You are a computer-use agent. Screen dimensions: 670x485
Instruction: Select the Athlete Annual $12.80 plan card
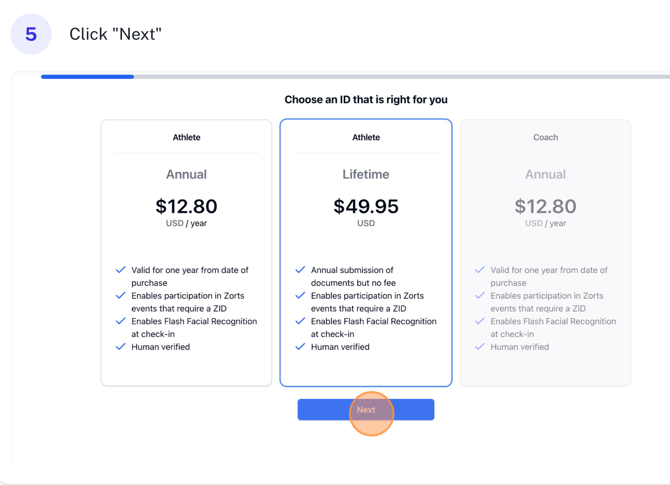coord(186,252)
